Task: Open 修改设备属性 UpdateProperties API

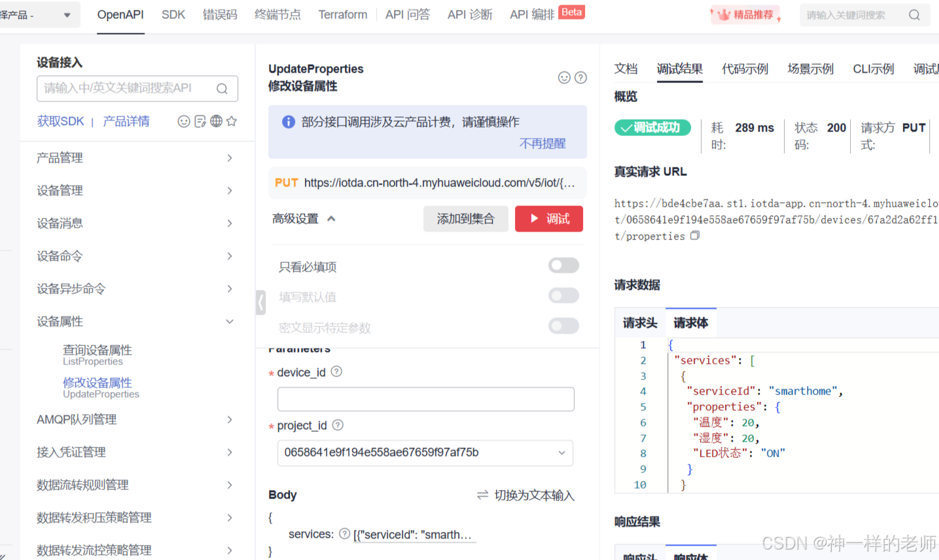Action: pos(101,387)
